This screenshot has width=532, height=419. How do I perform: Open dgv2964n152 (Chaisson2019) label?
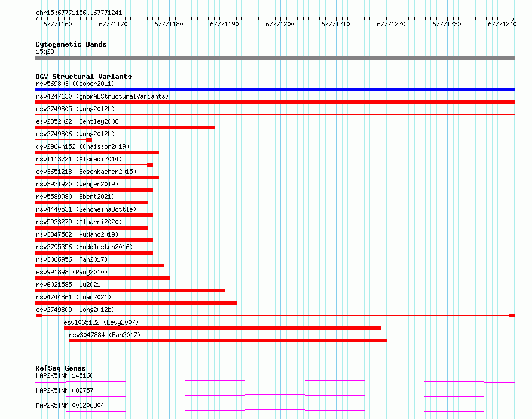pyautogui.click(x=82, y=146)
